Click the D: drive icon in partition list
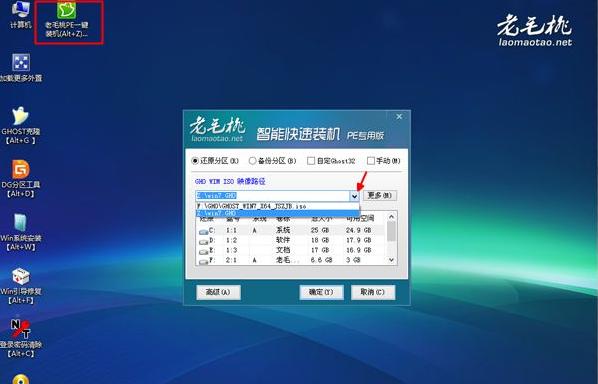The width and height of the screenshot is (598, 384). [x=203, y=241]
